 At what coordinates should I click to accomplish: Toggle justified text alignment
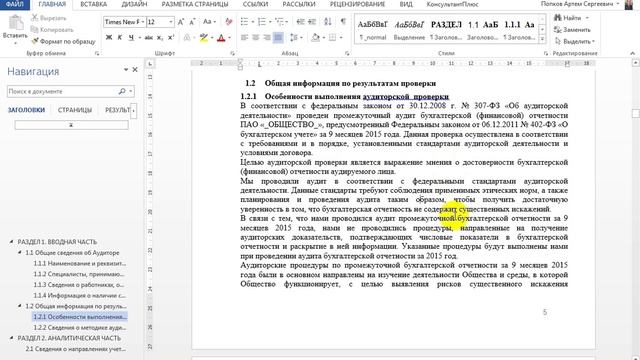(278, 38)
